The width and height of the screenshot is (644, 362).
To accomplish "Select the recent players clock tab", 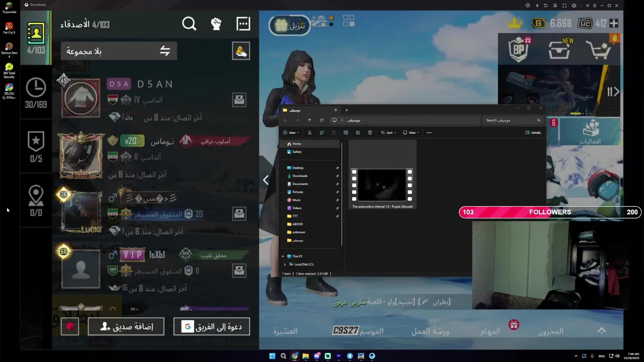I will tap(36, 93).
